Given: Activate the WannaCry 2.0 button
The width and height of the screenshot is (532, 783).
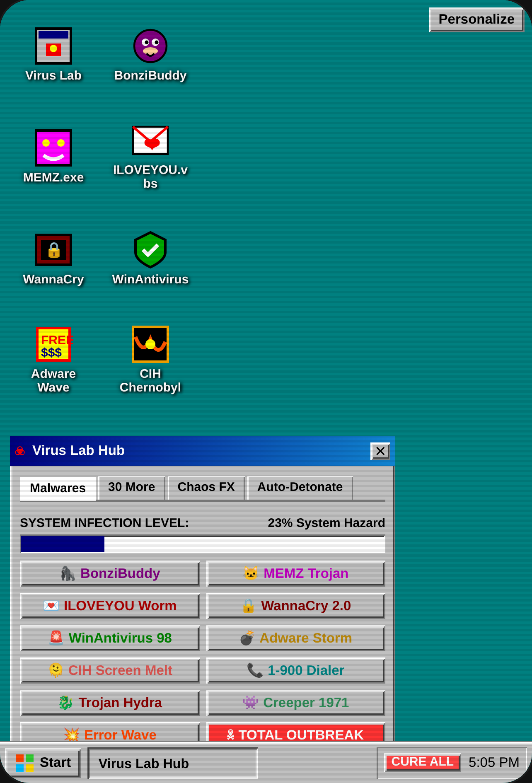Looking at the screenshot, I should 296,606.
